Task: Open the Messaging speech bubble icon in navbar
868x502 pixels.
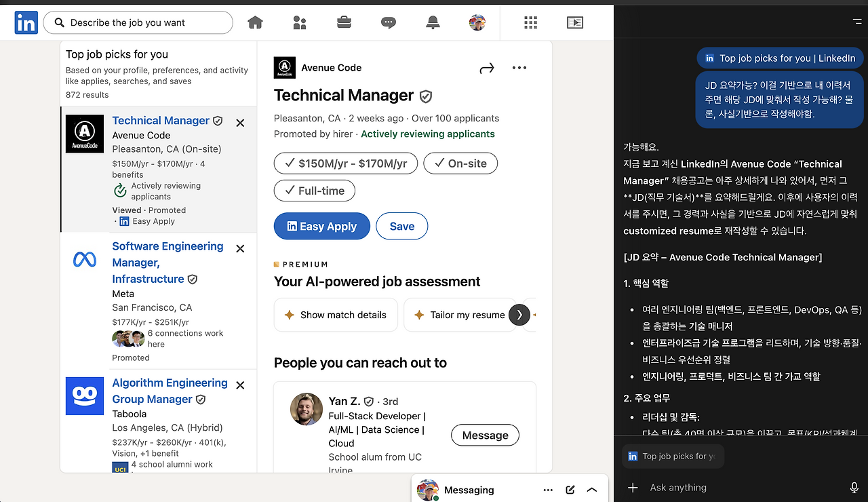Action: tap(389, 23)
